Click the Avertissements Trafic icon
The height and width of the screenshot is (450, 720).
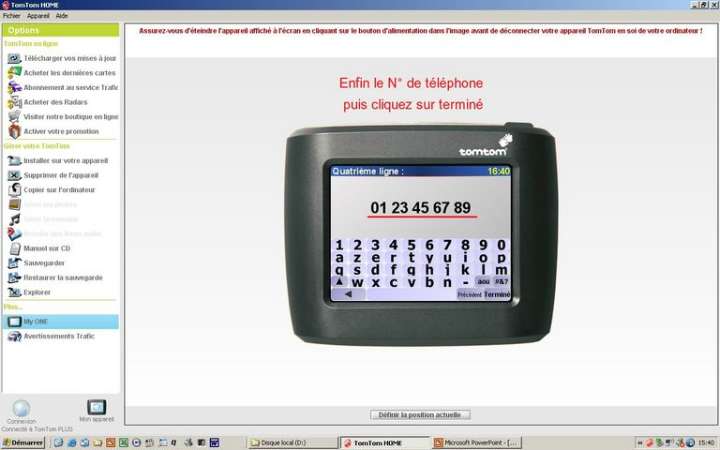(x=14, y=337)
